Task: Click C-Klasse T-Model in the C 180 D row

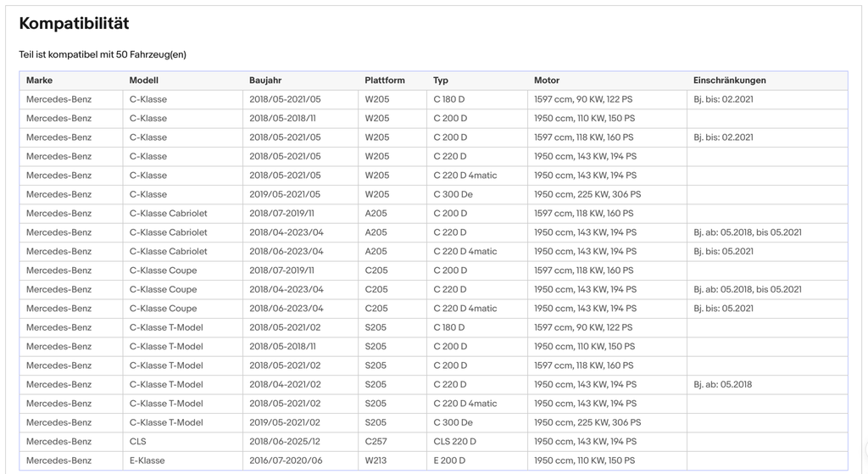Action: pos(166,327)
